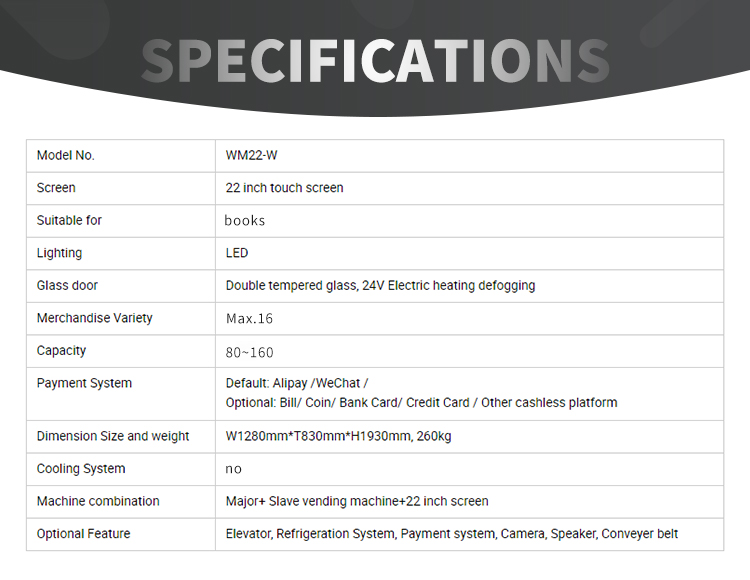The height and width of the screenshot is (580, 750).
Task: Click the Optional: Bill/ Coin payment line
Action: (421, 403)
